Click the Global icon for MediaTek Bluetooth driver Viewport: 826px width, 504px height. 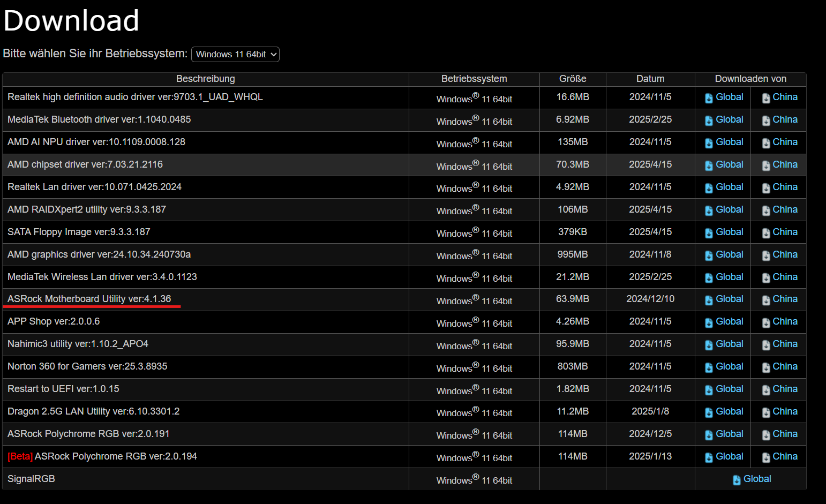[709, 121]
